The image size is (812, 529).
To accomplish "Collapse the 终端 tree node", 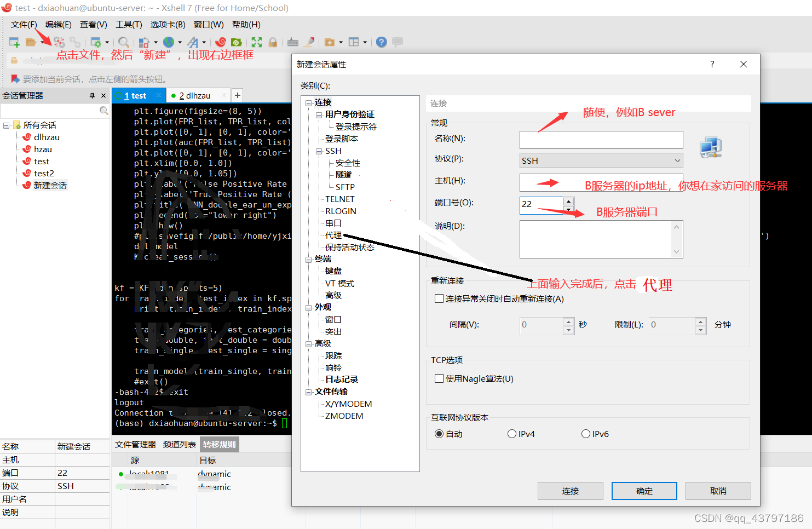I will (308, 260).
